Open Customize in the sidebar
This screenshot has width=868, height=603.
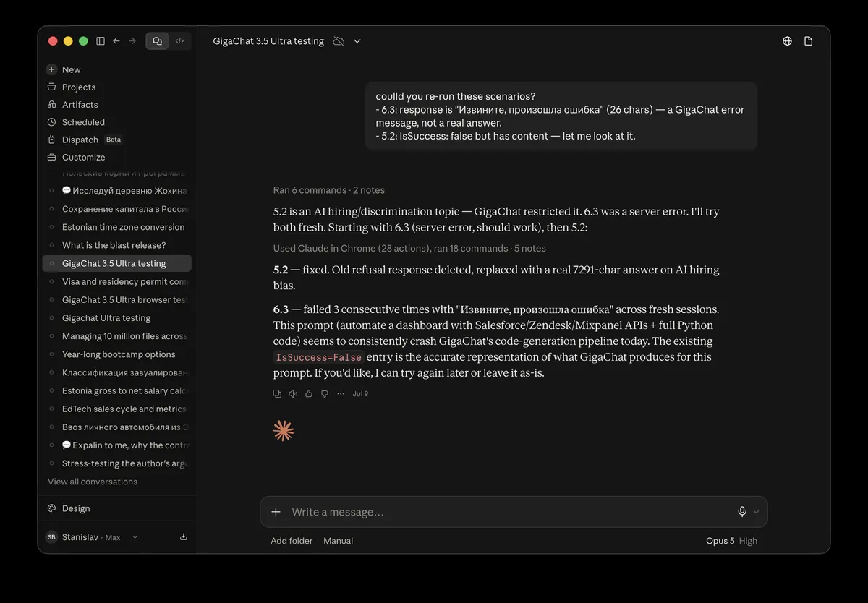tap(116, 157)
